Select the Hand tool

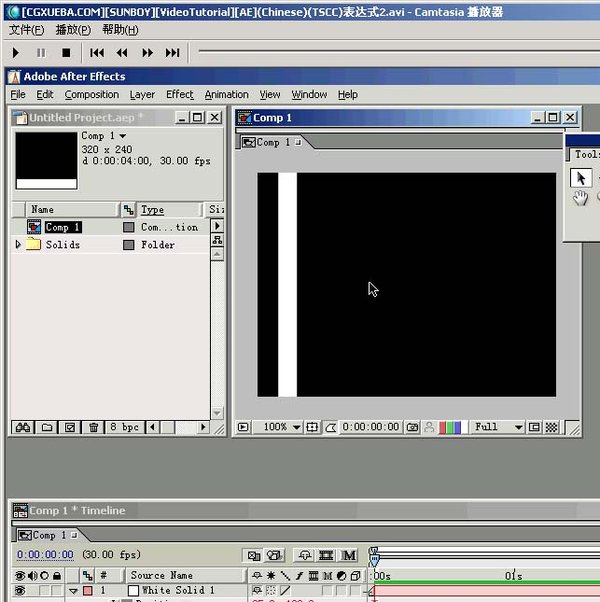click(x=581, y=199)
